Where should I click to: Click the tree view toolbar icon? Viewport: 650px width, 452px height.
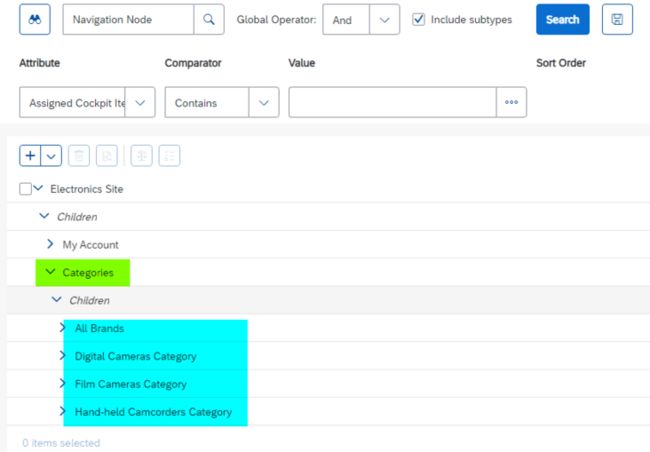point(141,156)
